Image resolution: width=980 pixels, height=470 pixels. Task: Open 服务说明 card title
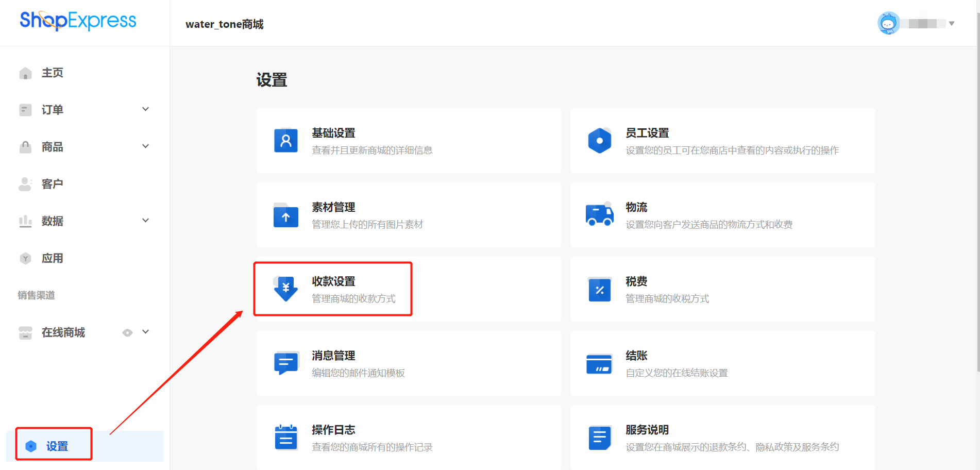coord(647,430)
